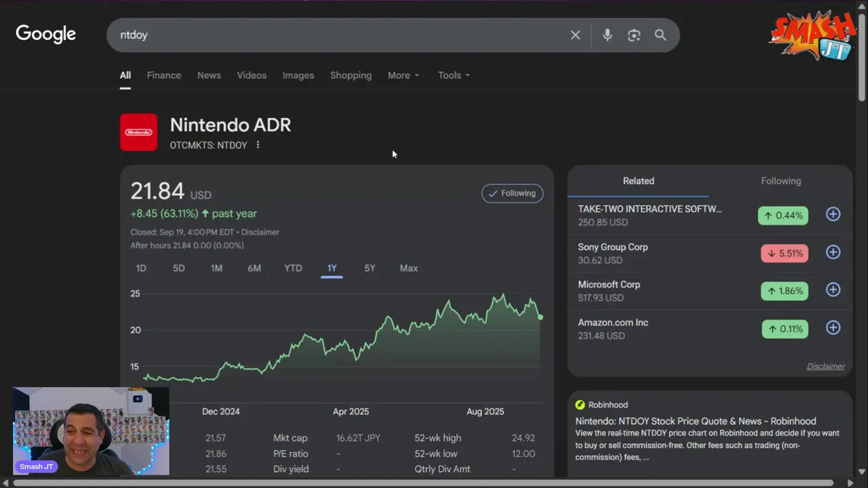Add Amazon.com Inc with plus icon
868x488 pixels.
(833, 328)
